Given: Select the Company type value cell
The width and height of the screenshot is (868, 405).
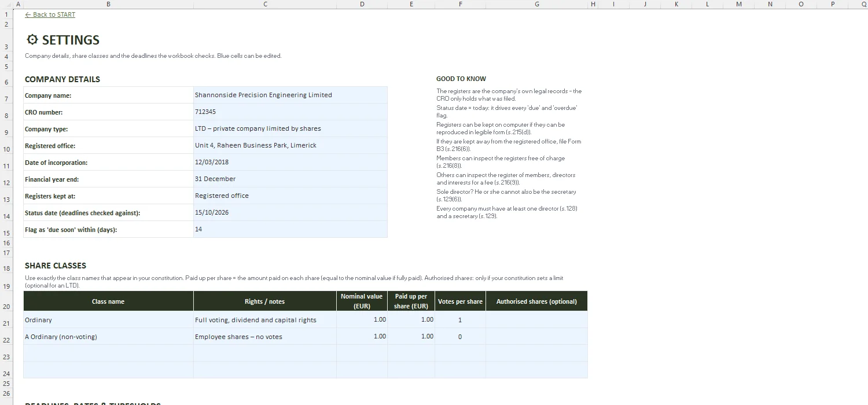Looking at the screenshot, I should [x=290, y=128].
